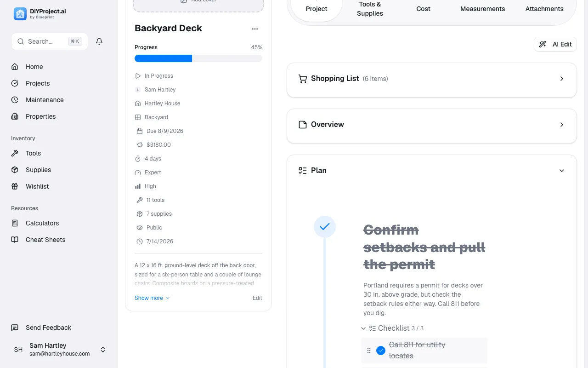Click the wrench icon beside 11 tools

pyautogui.click(x=140, y=200)
